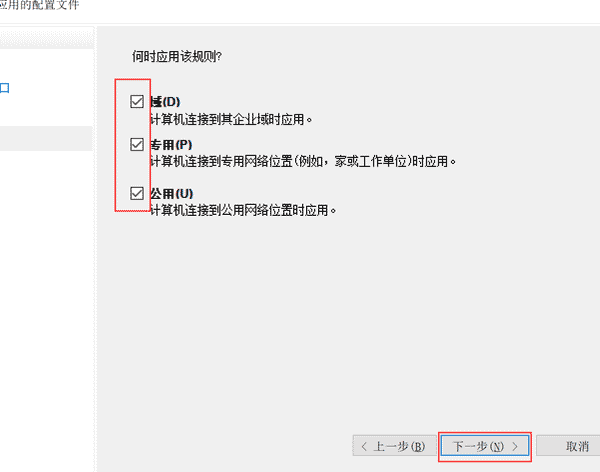Toggle the 专用(P) checkbox
This screenshot has width=600, height=472.
pyautogui.click(x=137, y=144)
